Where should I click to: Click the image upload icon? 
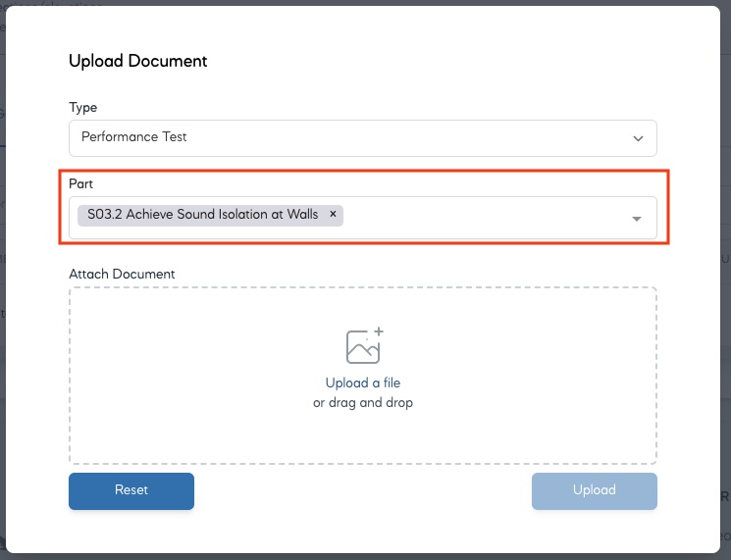[x=364, y=345]
